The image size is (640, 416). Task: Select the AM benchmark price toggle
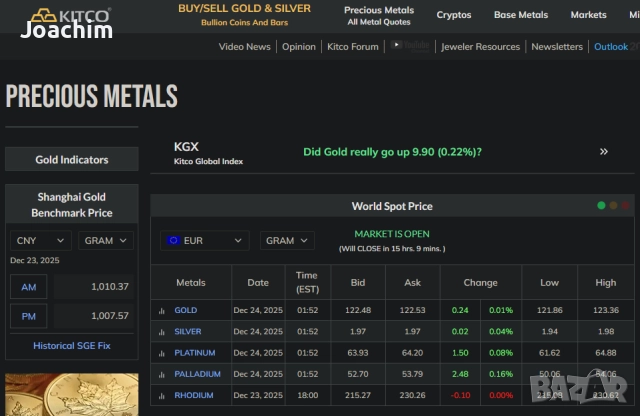[28, 287]
